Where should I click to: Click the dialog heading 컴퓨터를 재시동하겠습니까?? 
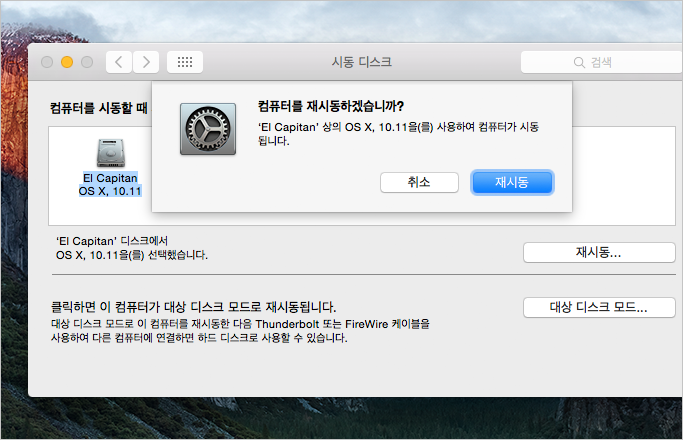coord(331,106)
